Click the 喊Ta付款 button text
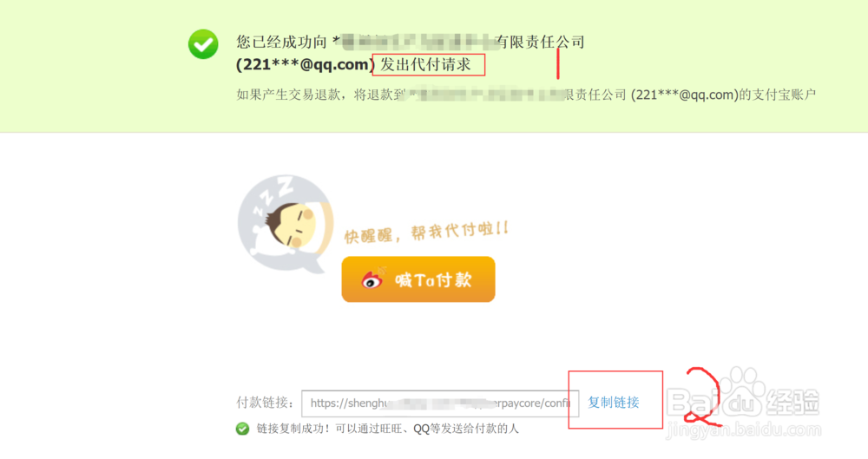The width and height of the screenshot is (868, 459). coord(433,279)
